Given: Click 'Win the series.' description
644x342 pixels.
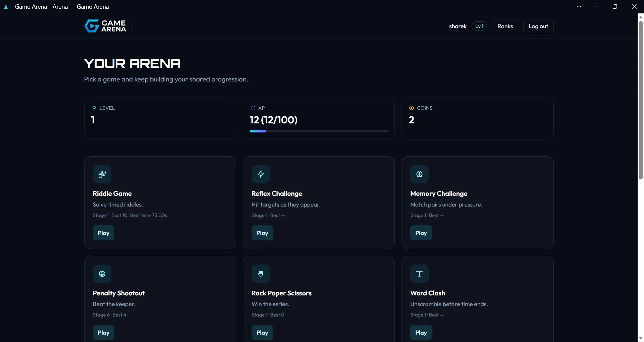Looking at the screenshot, I should (x=270, y=304).
